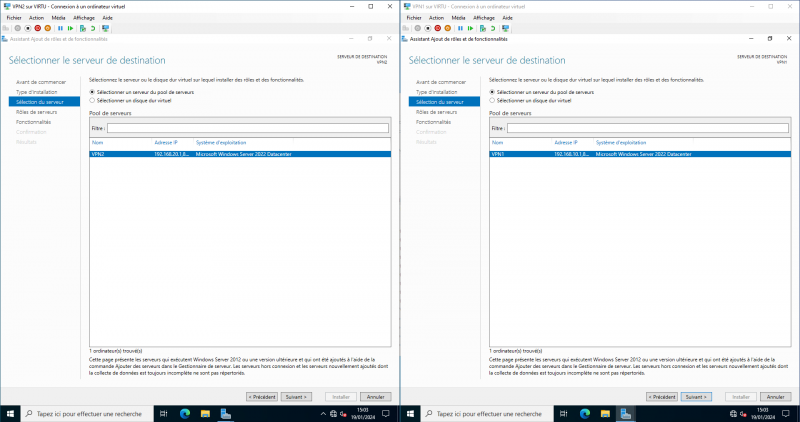Viewport: 800px width, 422px height.
Task: Open File Explorer from the VPN1 taskbar
Action: (605, 414)
